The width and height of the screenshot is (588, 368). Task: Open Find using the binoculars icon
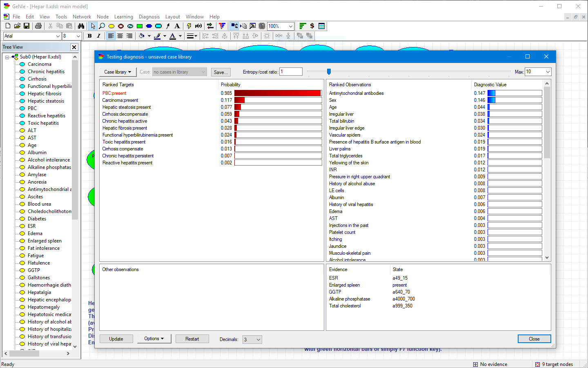point(81,26)
